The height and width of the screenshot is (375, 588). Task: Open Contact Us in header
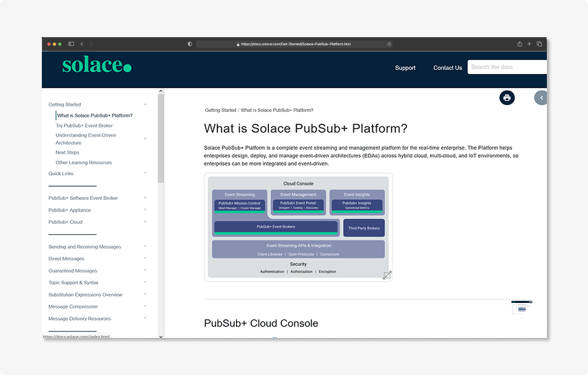click(447, 68)
